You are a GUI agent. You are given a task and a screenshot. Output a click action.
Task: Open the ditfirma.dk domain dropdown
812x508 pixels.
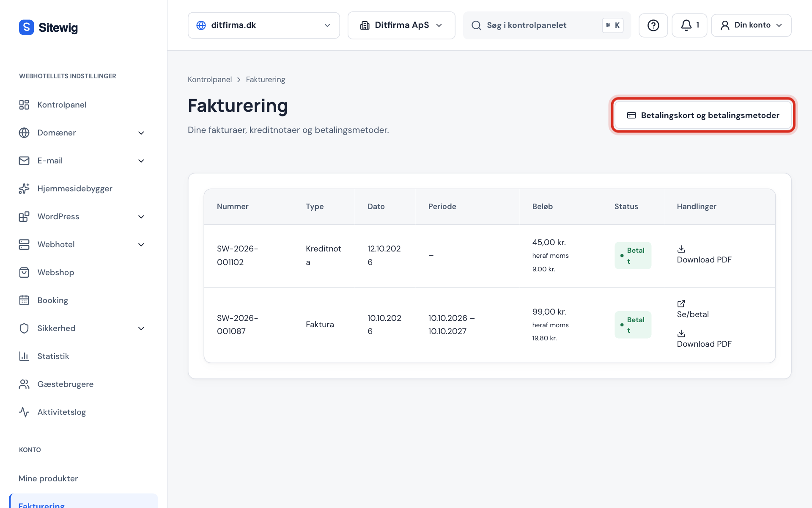pyautogui.click(x=263, y=25)
